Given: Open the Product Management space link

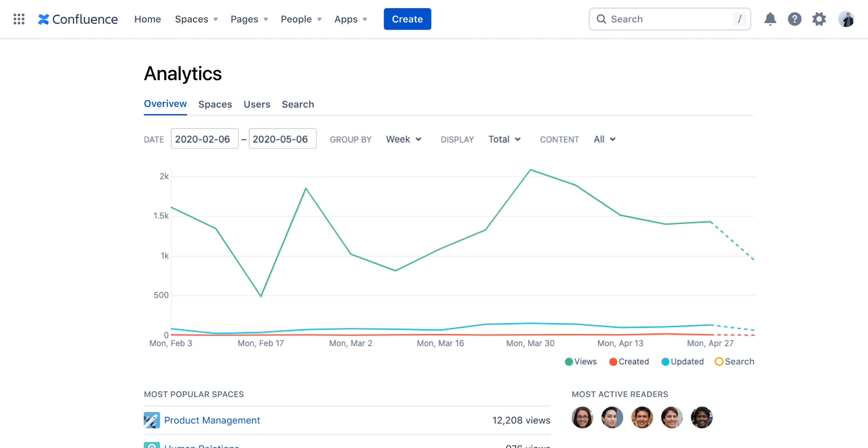Looking at the screenshot, I should [212, 420].
